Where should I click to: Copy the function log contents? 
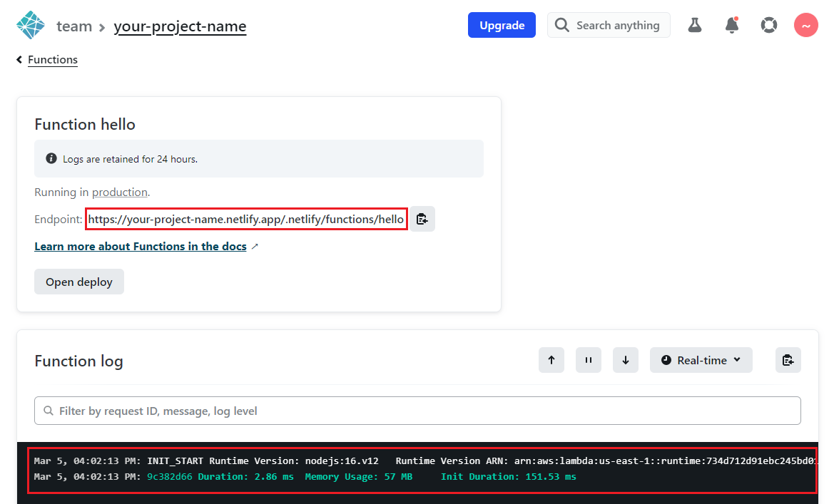(788, 360)
